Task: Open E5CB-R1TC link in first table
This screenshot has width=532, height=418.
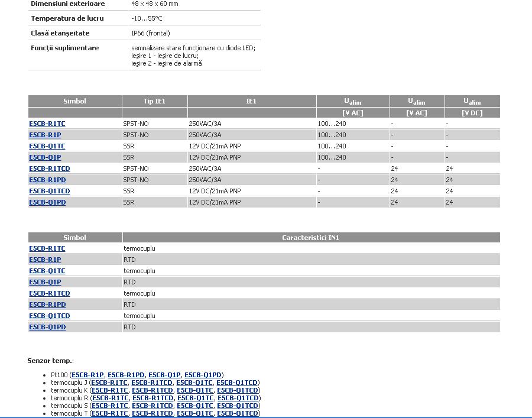Action: tap(47, 124)
